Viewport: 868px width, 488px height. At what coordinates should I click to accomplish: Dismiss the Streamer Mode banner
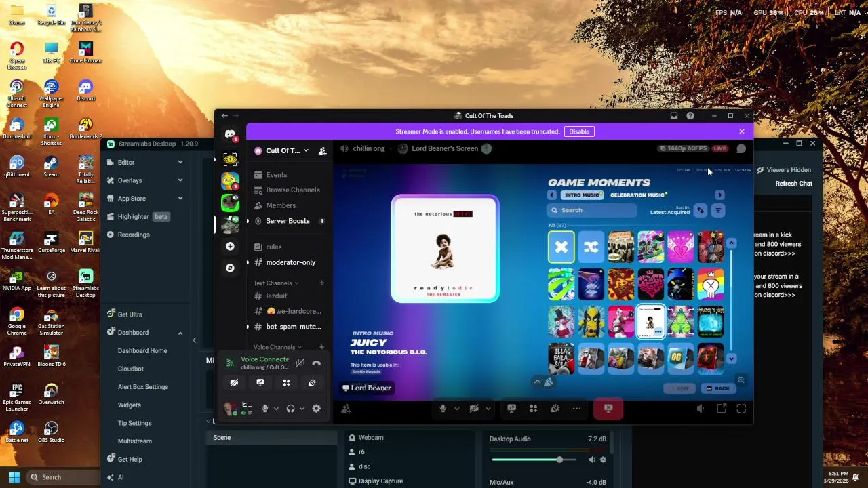click(x=741, y=131)
